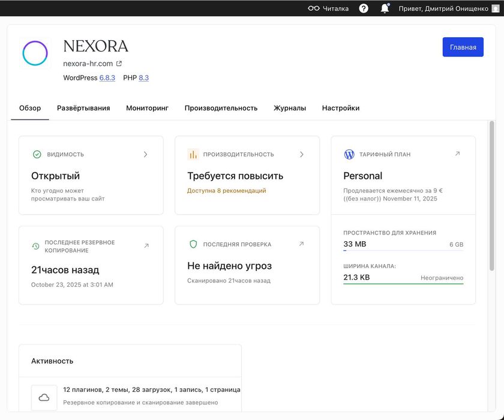Click Читалка label in top bar
This screenshot has height=420, width=504.
click(x=335, y=8)
